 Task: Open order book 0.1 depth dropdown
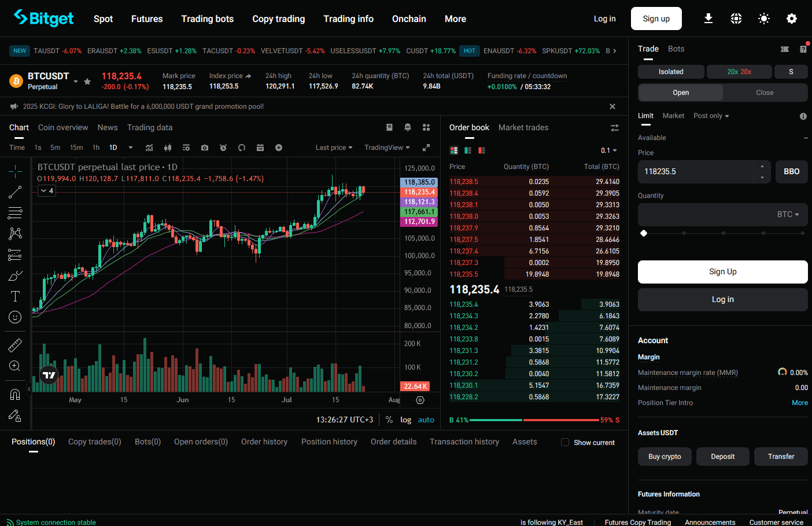pyautogui.click(x=609, y=150)
